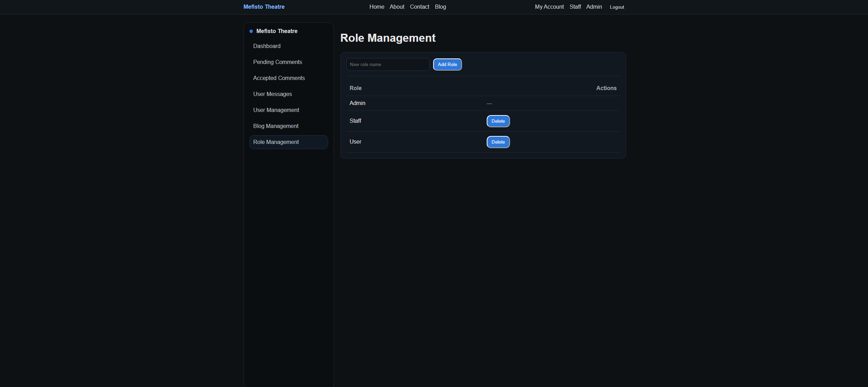Click the Add Role button
This screenshot has height=387, width=868.
(x=447, y=64)
